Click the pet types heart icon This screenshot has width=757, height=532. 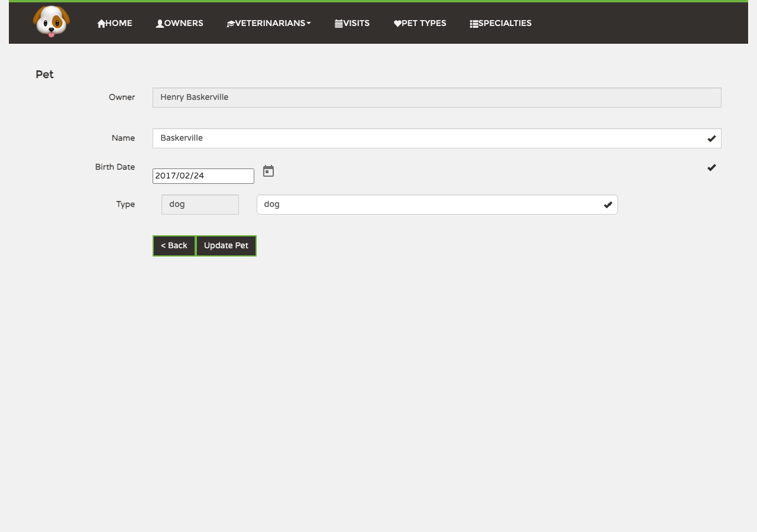pyautogui.click(x=397, y=24)
